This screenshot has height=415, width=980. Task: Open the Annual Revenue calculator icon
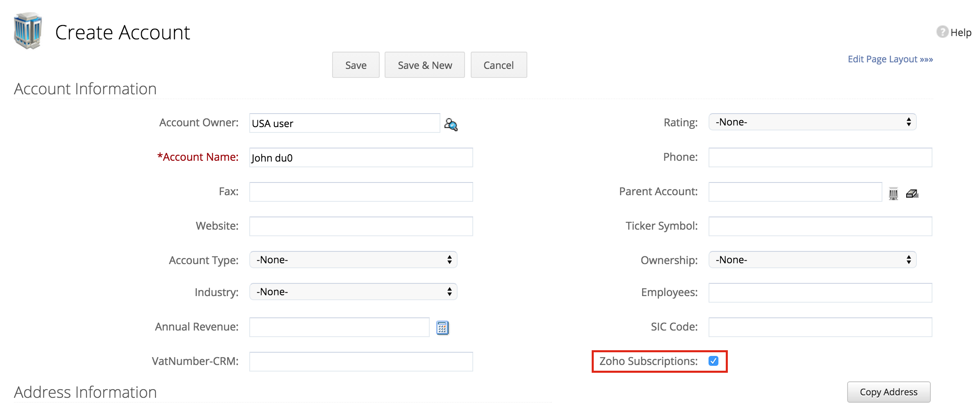point(442,328)
